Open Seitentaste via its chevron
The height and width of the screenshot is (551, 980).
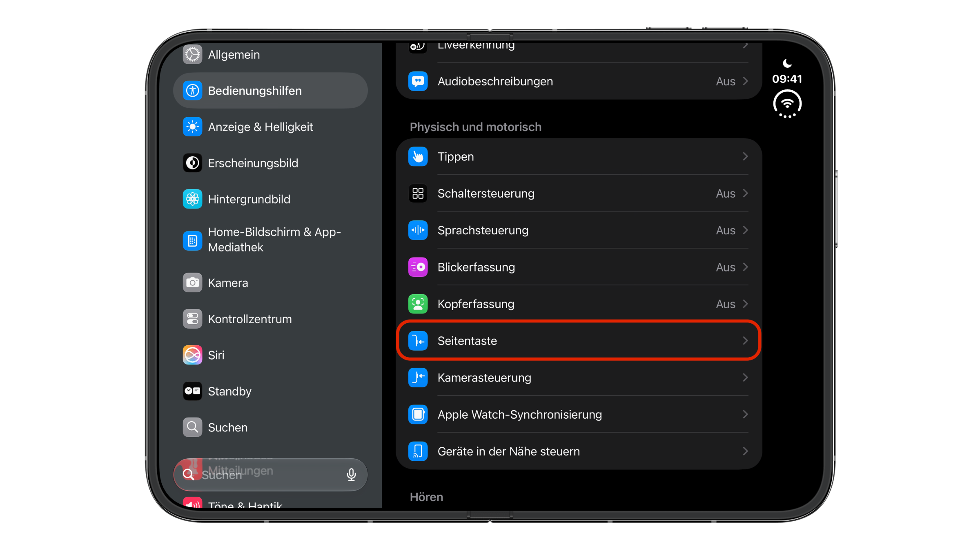tap(745, 341)
